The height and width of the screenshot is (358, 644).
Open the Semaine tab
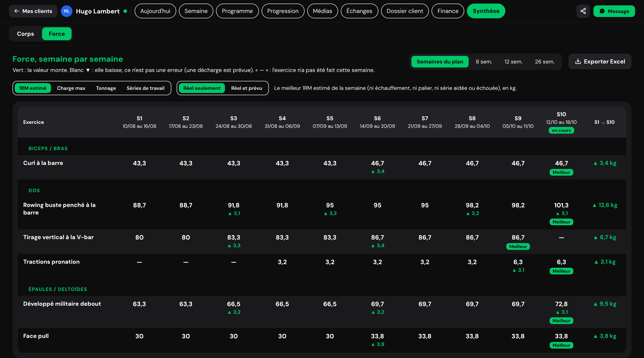pos(196,11)
